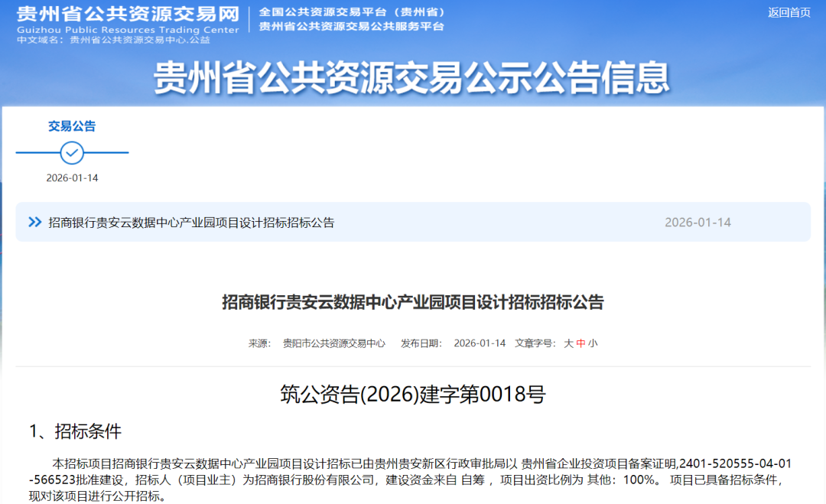The image size is (826, 504).
Task: Click the 招标条件 paragraph body text
Action: click(411, 480)
